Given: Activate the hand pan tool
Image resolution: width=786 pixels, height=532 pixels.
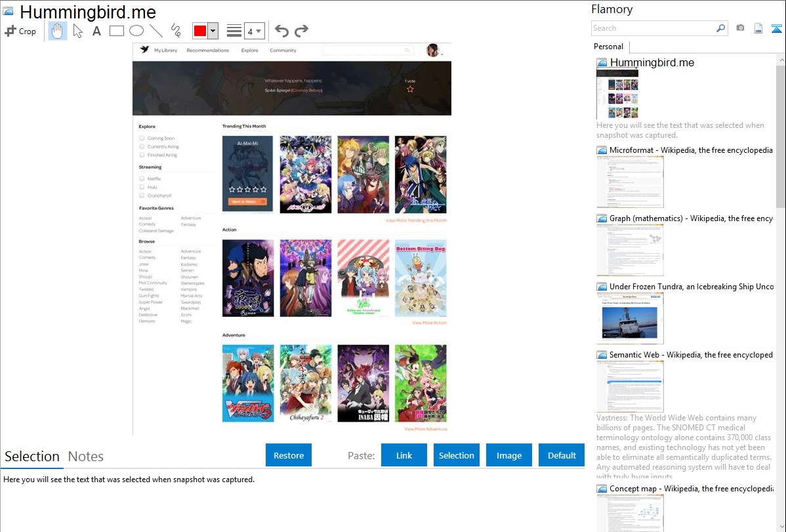Looking at the screenshot, I should point(57,31).
